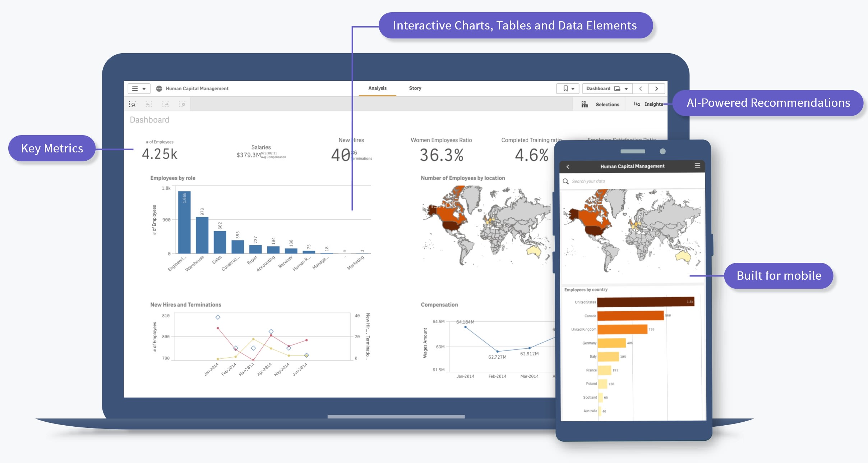
Task: Click the 4.25k number of Employees KPI
Action: (x=160, y=154)
